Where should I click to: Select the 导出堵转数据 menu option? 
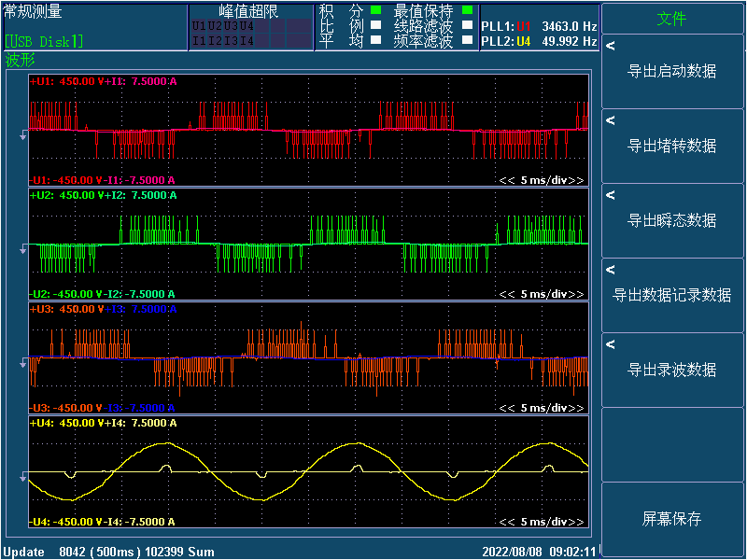671,146
